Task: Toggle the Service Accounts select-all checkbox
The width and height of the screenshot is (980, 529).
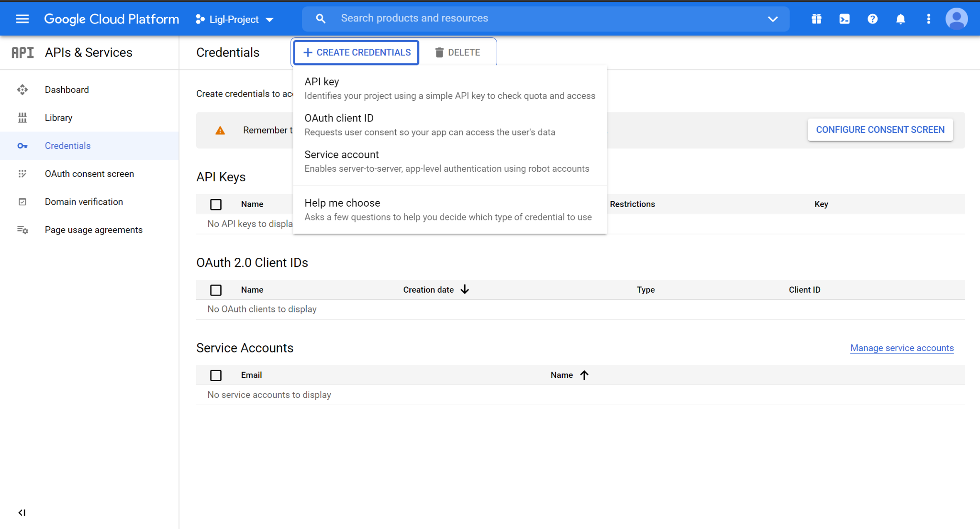Action: 216,375
